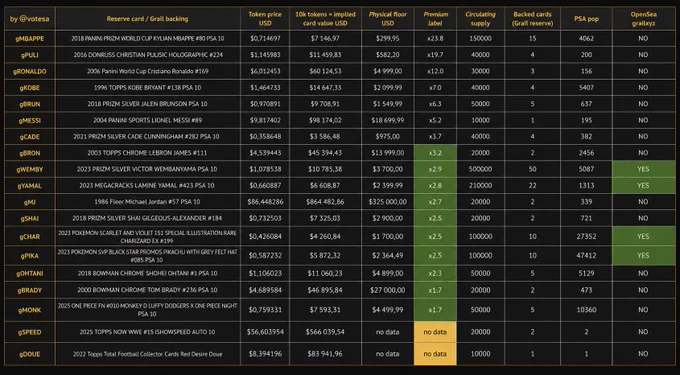Select '2018 BOWMAN CHROME SHOHEI OHTANI' card name

click(147, 274)
